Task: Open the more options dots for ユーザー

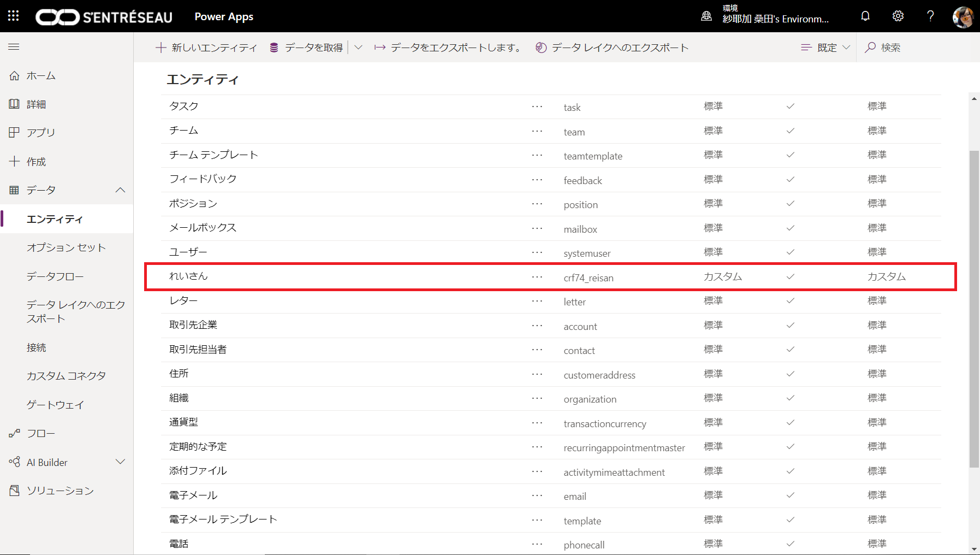Action: (x=537, y=252)
